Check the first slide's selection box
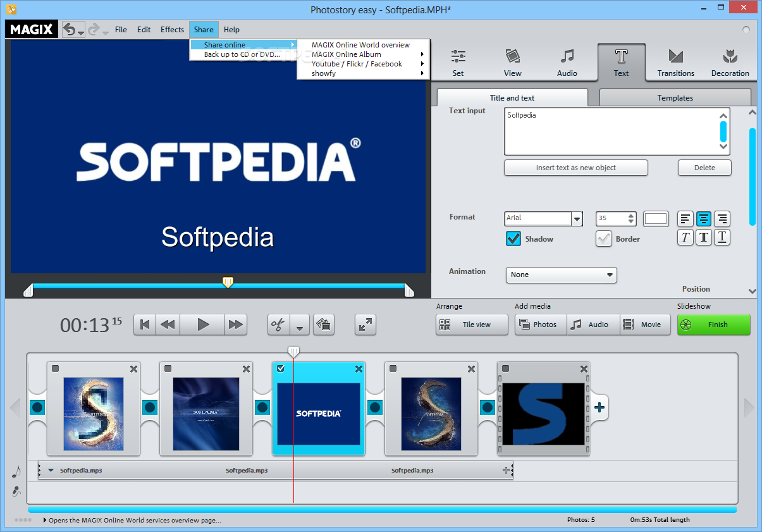762x532 pixels. click(x=55, y=368)
